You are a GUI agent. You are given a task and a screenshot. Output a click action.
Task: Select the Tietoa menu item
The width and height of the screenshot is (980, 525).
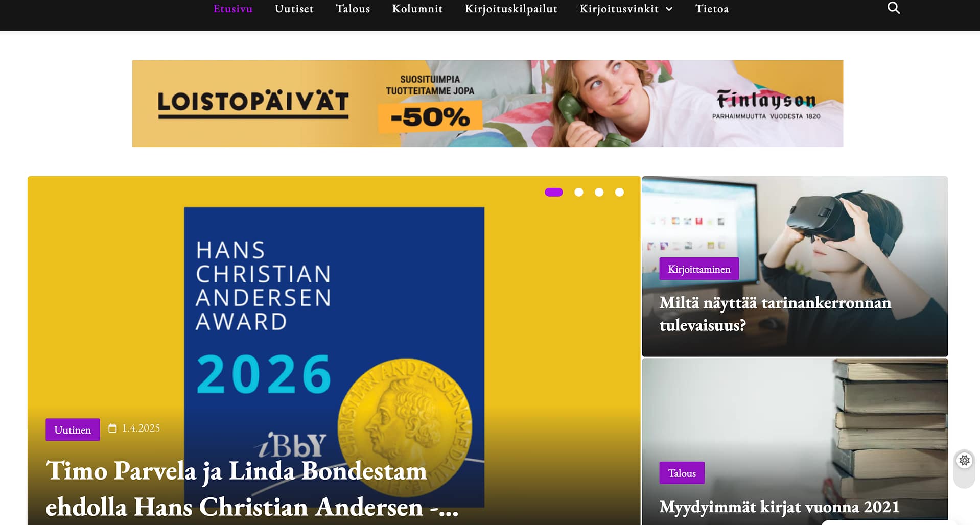click(712, 9)
